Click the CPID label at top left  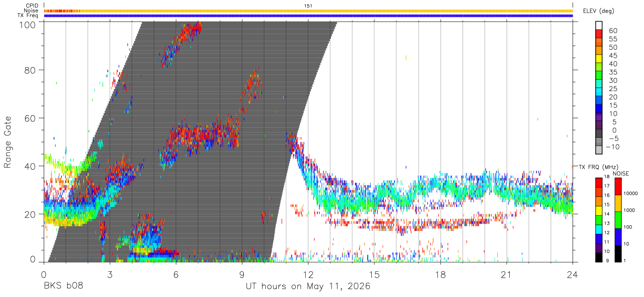31,6
